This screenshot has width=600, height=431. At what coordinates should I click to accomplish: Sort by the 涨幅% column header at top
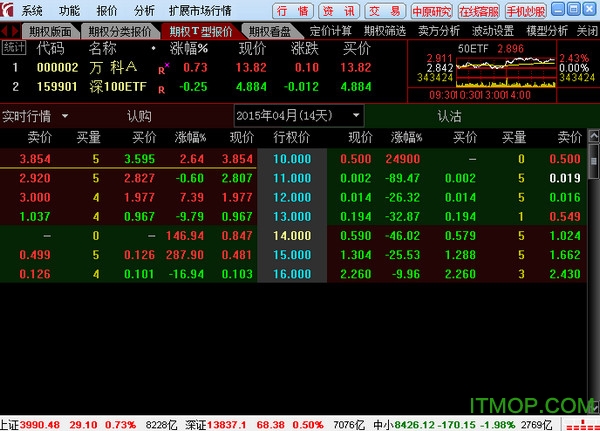(188, 47)
